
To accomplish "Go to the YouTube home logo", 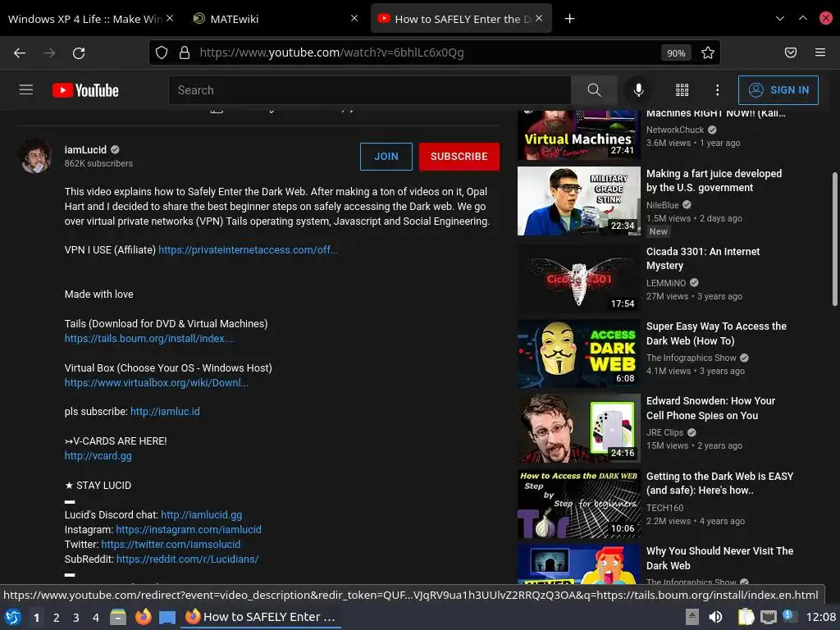I will pos(85,90).
